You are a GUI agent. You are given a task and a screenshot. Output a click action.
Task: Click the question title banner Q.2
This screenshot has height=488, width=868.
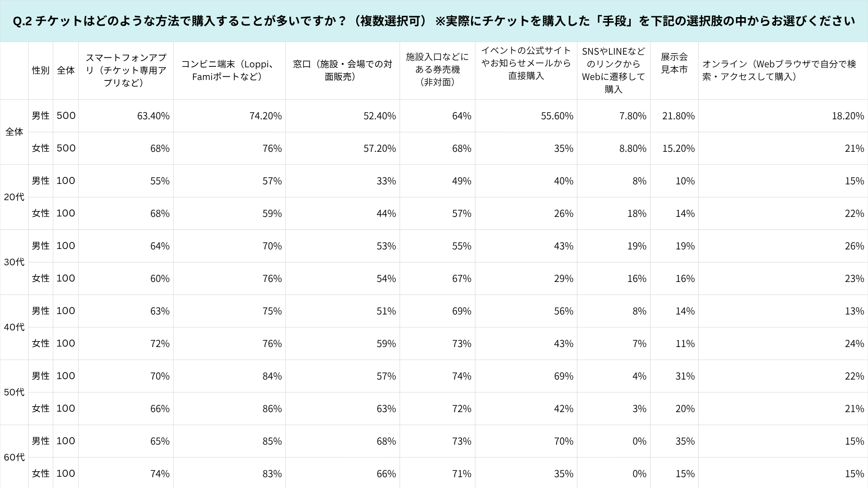pyautogui.click(x=434, y=21)
